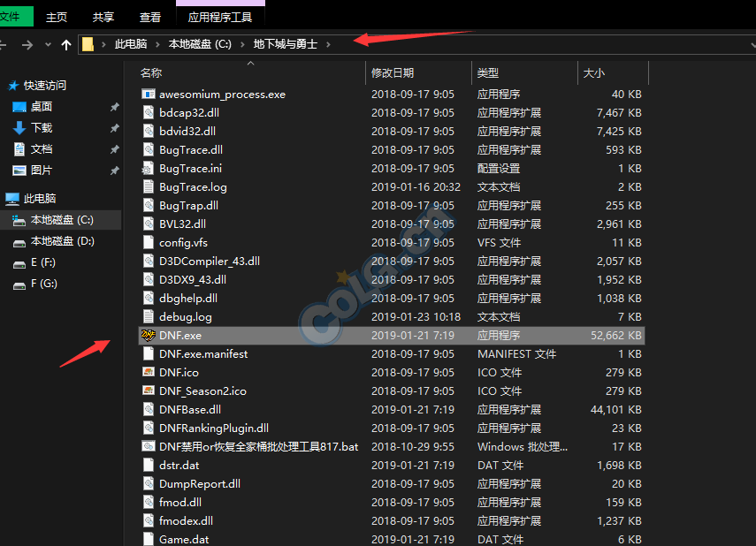Click the BVL32.dll file icon

pyautogui.click(x=148, y=224)
